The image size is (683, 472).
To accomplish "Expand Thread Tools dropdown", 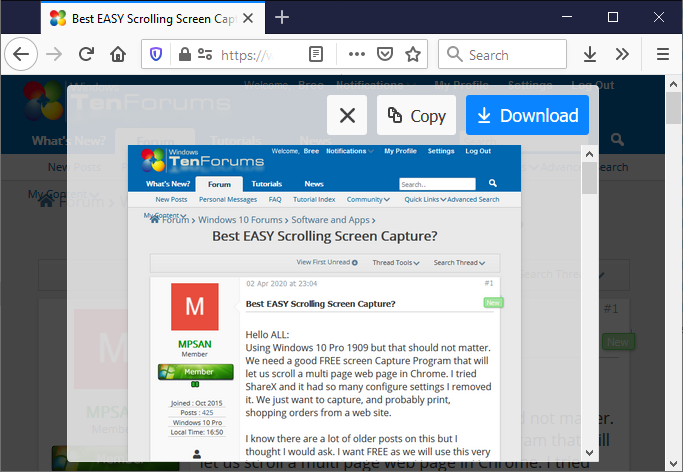I will [396, 263].
